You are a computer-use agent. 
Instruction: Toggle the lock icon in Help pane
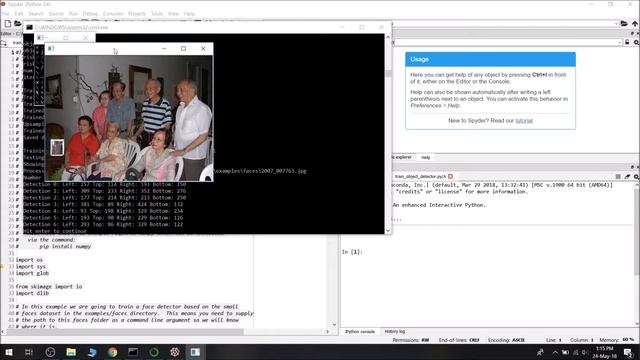point(627,42)
